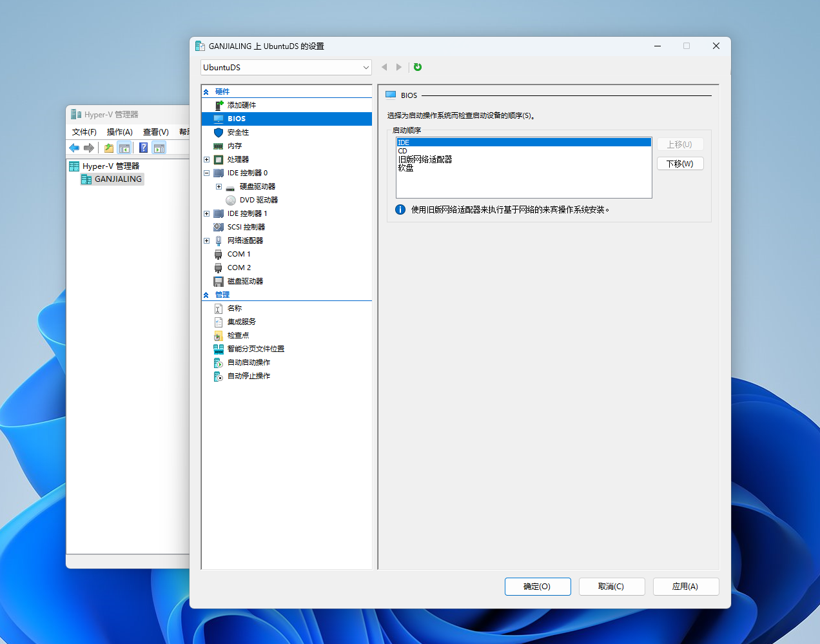Click the next VM right arrow
The image size is (820, 644).
pyautogui.click(x=399, y=67)
